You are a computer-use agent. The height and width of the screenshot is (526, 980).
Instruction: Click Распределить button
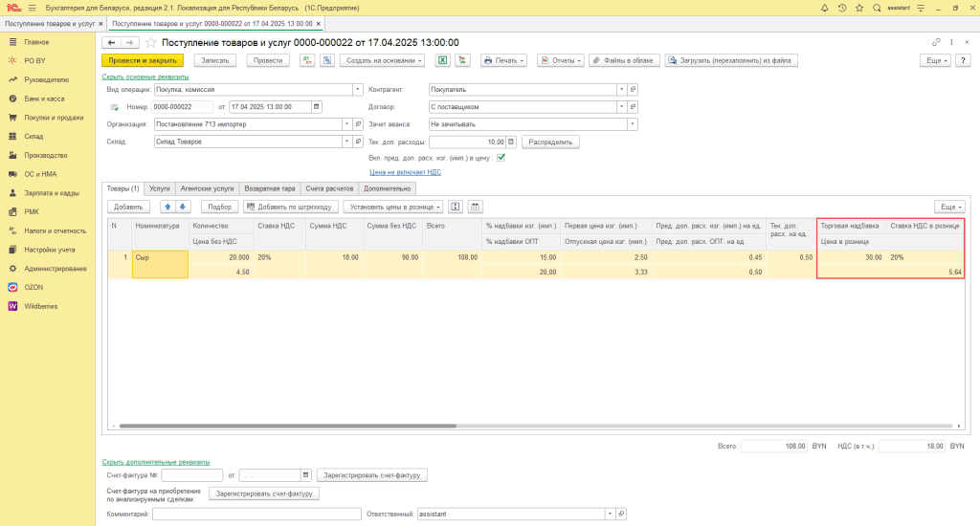click(550, 142)
